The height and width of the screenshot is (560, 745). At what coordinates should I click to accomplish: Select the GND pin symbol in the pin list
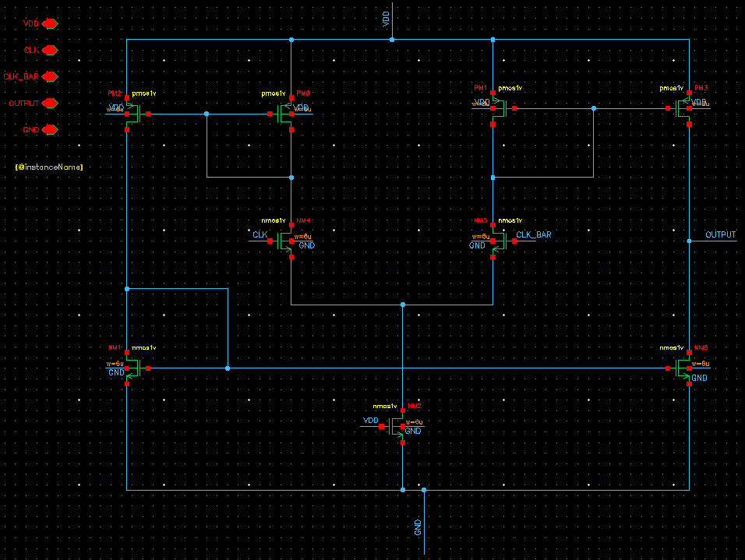[x=50, y=129]
